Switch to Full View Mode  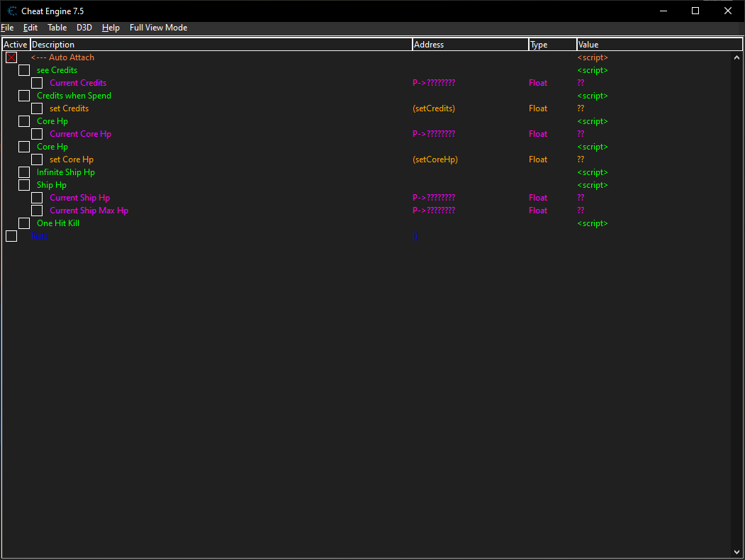(x=158, y=28)
